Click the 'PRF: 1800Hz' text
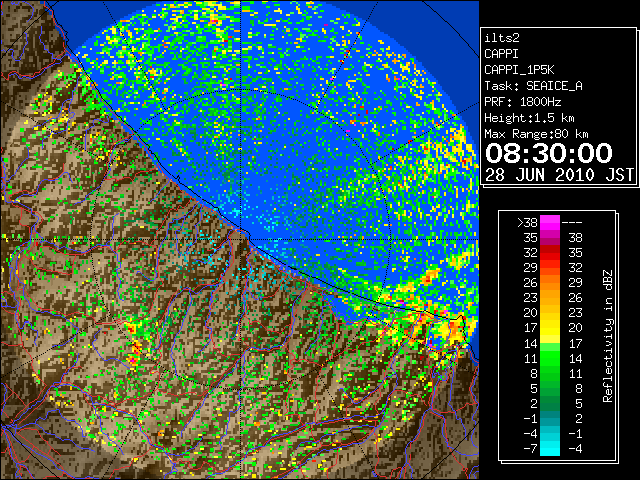This screenshot has width=640, height=480. (522, 102)
